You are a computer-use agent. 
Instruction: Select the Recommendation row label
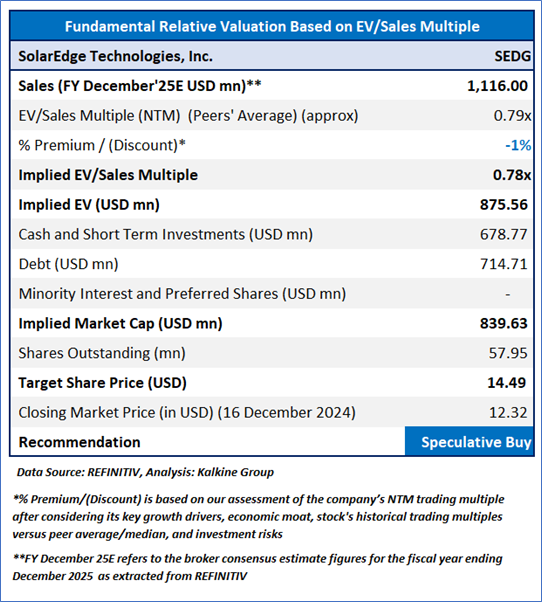tap(79, 442)
